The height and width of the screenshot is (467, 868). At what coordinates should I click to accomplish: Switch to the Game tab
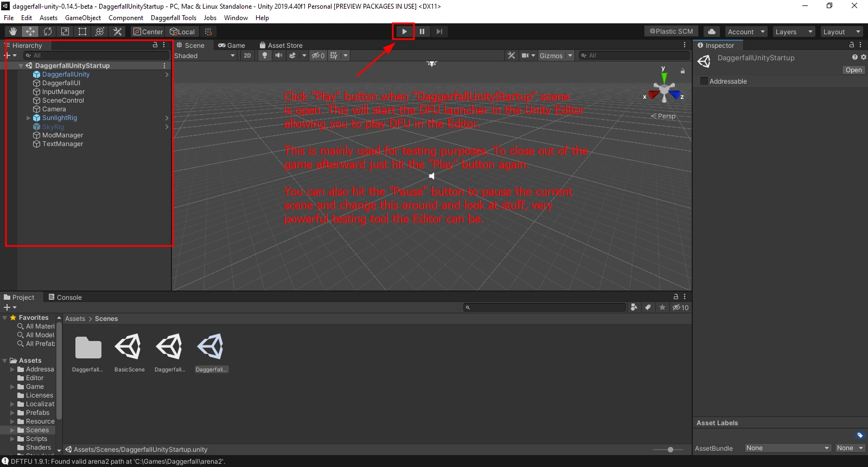click(232, 46)
